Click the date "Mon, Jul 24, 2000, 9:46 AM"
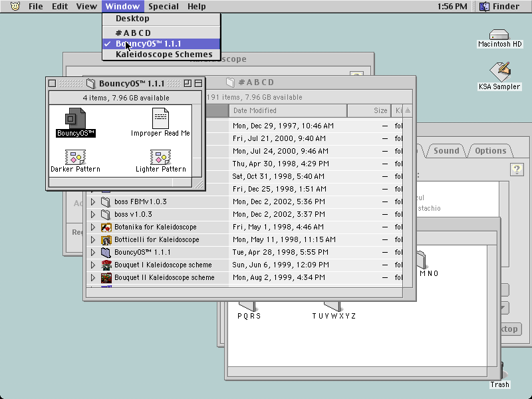 pos(280,151)
